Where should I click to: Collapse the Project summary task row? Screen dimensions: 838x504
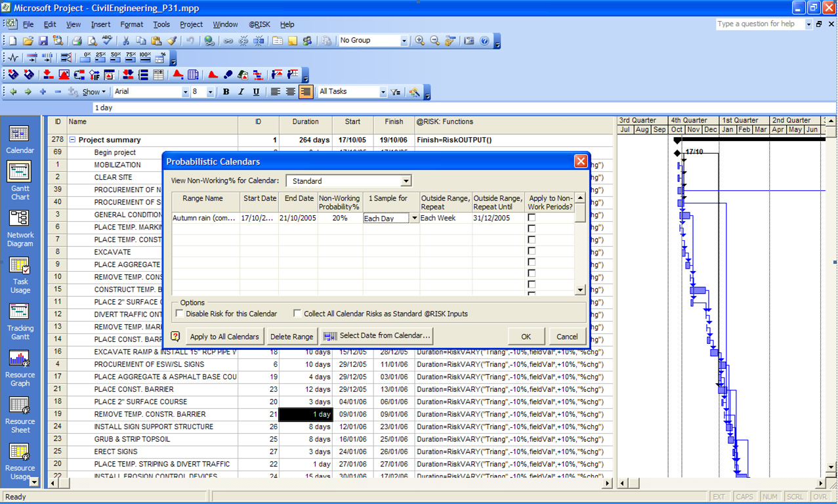pos(72,140)
